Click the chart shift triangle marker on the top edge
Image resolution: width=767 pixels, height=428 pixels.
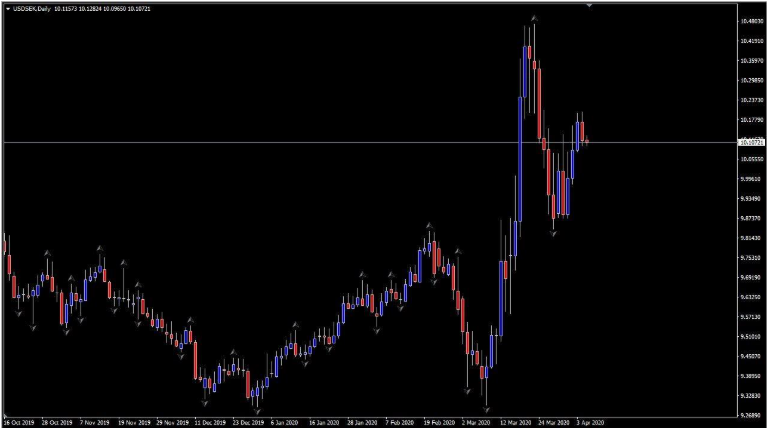589,5
